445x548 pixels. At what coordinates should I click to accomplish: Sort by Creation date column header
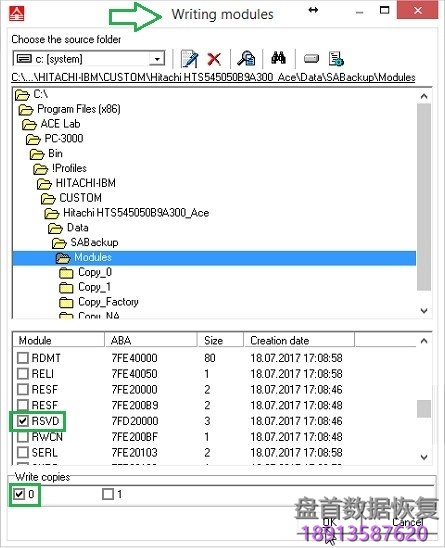pyautogui.click(x=299, y=340)
